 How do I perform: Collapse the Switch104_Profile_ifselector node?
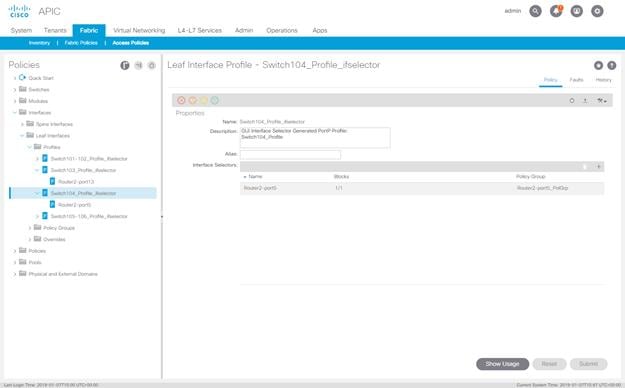pyautogui.click(x=37, y=193)
